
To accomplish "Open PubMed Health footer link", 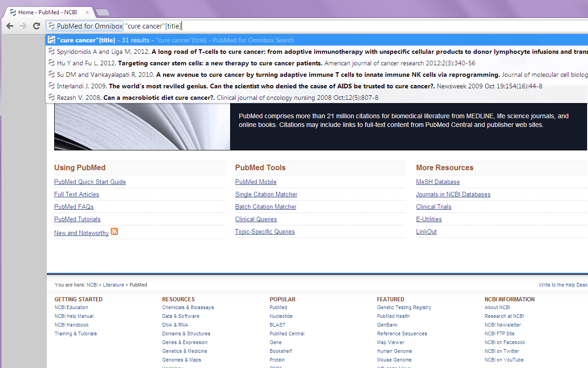I will [x=393, y=316].
